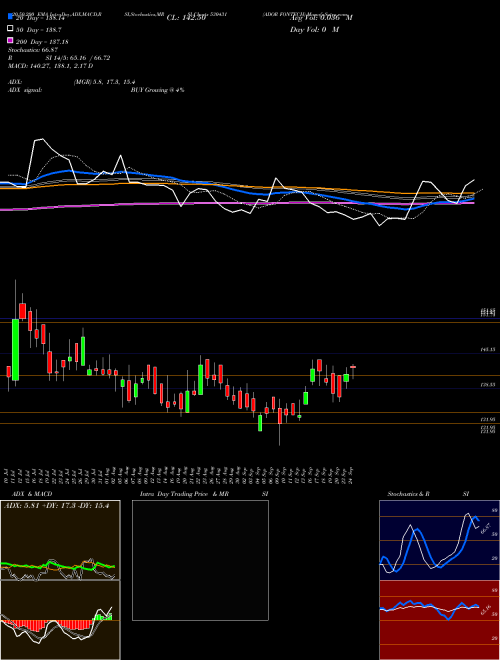Screen dimensions: 500x660
Task: Open the blue Stochastics panel
Action: (x=439, y=540)
